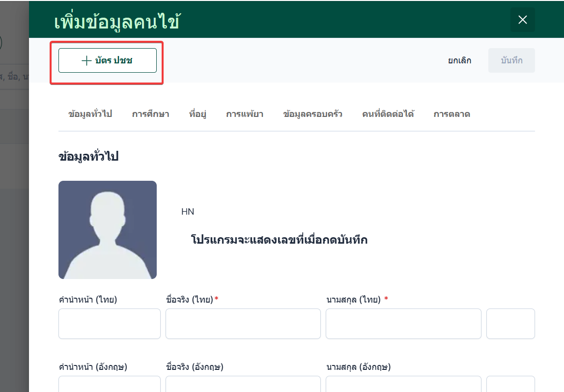564x392 pixels.
Task: Focus the ชื่อจริง (อังกฤษ) input field
Action: click(243, 384)
